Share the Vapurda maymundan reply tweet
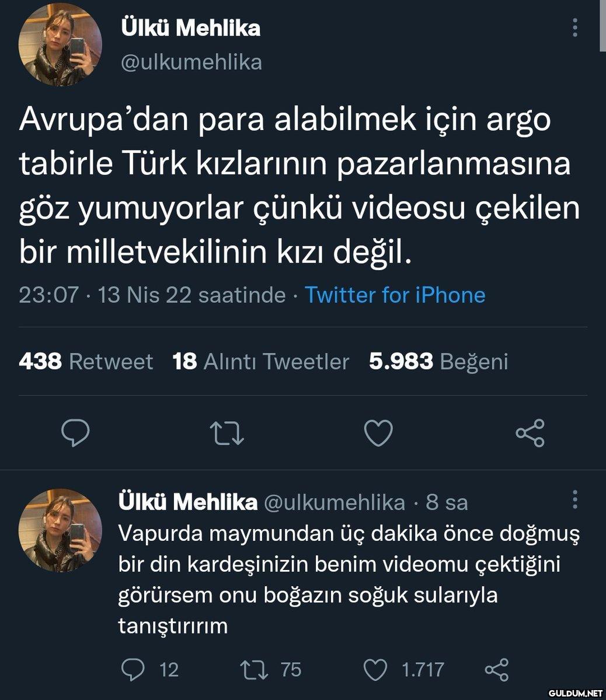The width and height of the screenshot is (606, 700). click(496, 668)
